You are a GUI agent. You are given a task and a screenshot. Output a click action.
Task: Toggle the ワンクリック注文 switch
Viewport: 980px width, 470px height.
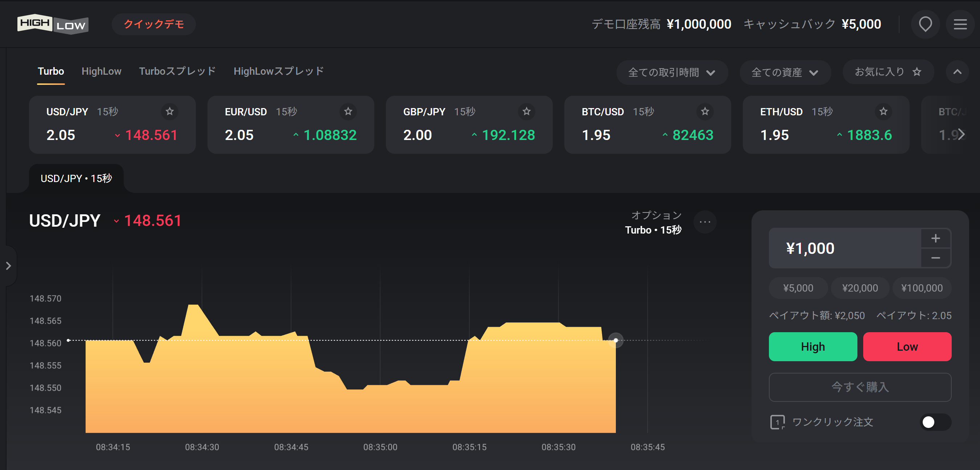click(935, 422)
